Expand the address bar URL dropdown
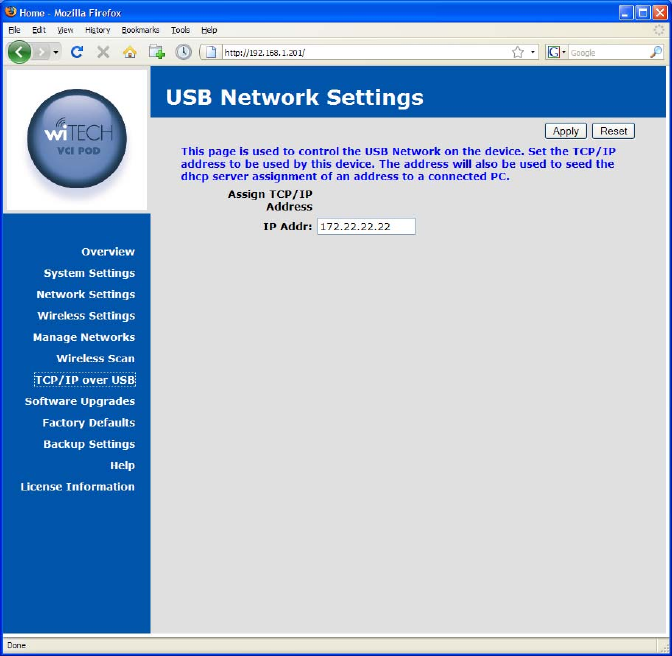 (x=533, y=52)
